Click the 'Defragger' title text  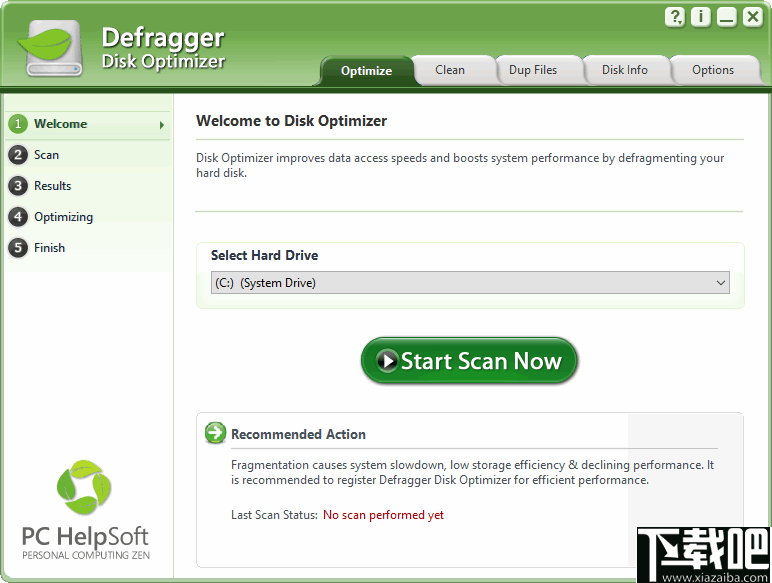(x=163, y=38)
